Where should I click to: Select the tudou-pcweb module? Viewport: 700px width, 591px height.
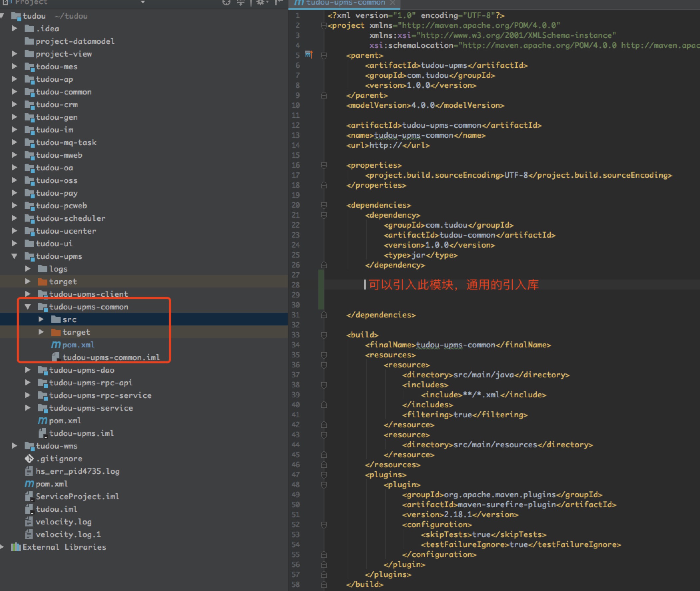point(61,206)
